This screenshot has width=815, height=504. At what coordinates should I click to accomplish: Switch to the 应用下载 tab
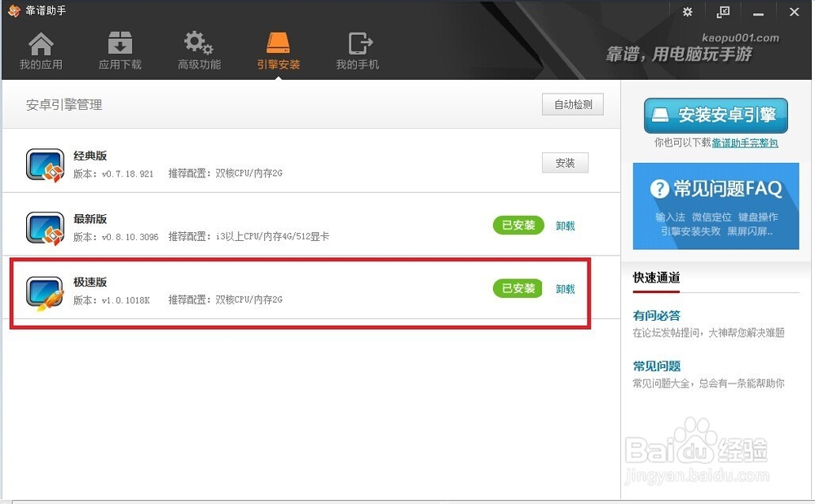coord(120,50)
